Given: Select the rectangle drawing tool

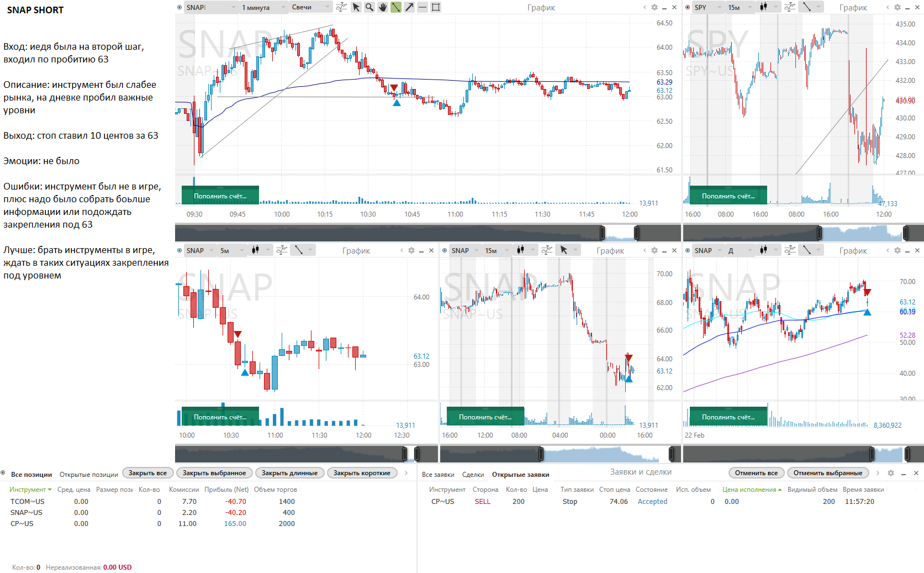Looking at the screenshot, I should [435, 7].
